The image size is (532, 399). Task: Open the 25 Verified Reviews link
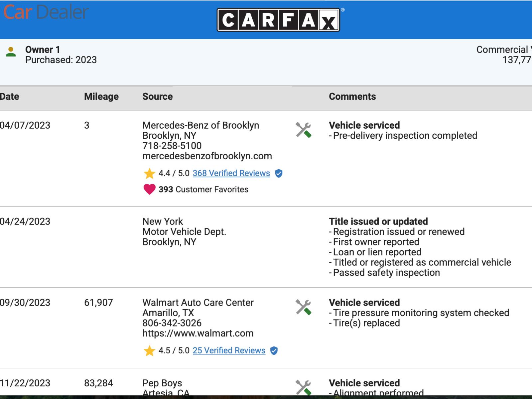(229, 350)
